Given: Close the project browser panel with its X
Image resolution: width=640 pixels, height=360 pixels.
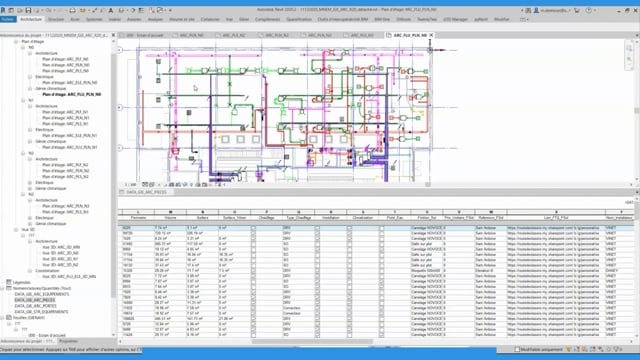Looking at the screenshot, I should pyautogui.click(x=113, y=36).
